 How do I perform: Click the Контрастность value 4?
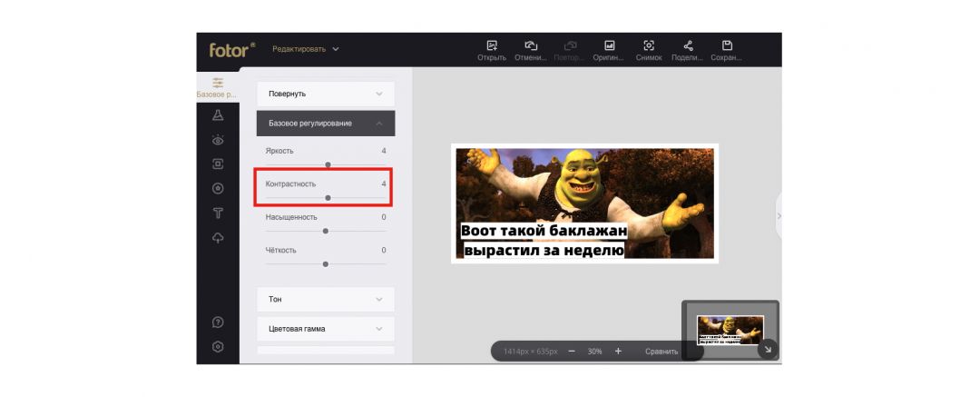384,184
